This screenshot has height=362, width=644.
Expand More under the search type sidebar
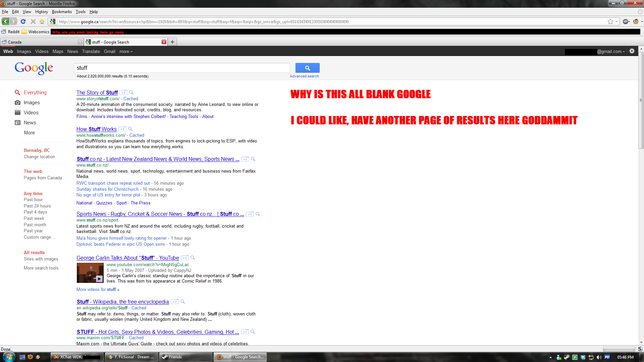click(x=30, y=133)
